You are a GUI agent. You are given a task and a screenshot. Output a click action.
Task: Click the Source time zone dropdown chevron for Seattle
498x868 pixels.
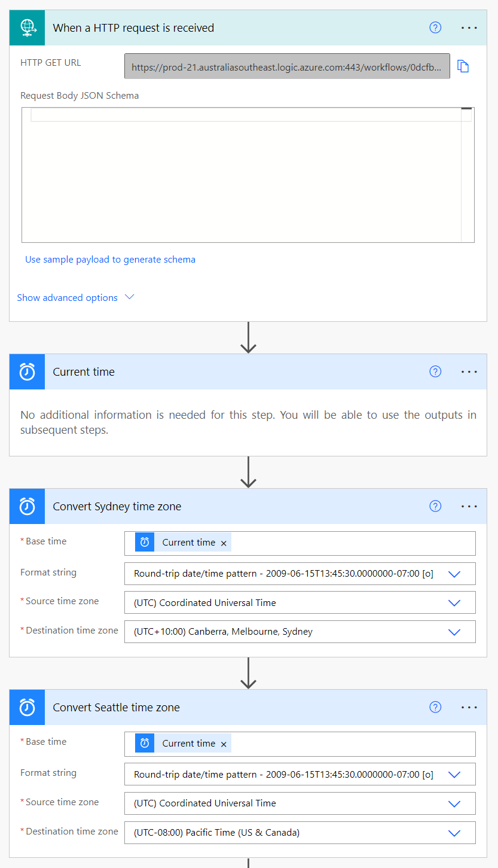[454, 803]
